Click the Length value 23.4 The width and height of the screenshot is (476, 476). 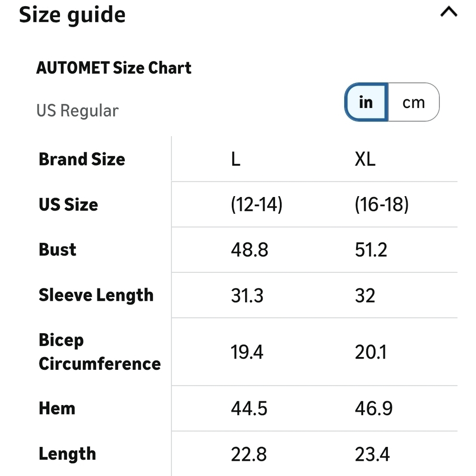[x=372, y=454]
